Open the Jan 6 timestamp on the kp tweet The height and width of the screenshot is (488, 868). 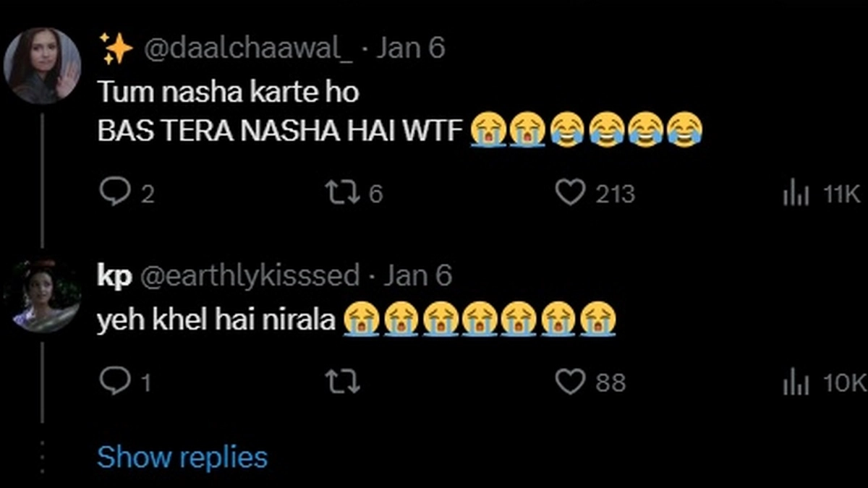pyautogui.click(x=417, y=275)
